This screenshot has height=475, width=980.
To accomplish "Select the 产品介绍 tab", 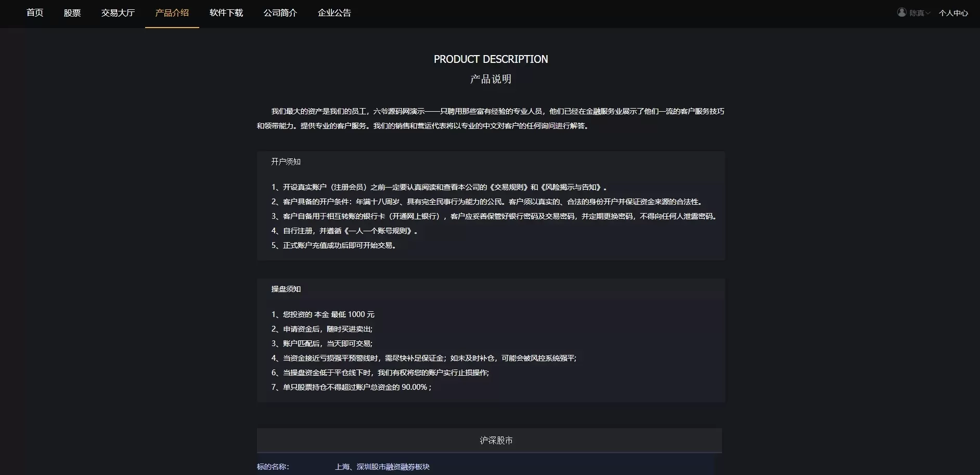I will [x=172, y=13].
